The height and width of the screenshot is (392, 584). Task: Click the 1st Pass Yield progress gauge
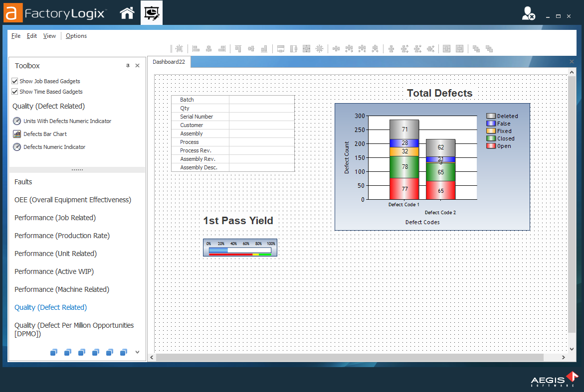[x=240, y=248]
